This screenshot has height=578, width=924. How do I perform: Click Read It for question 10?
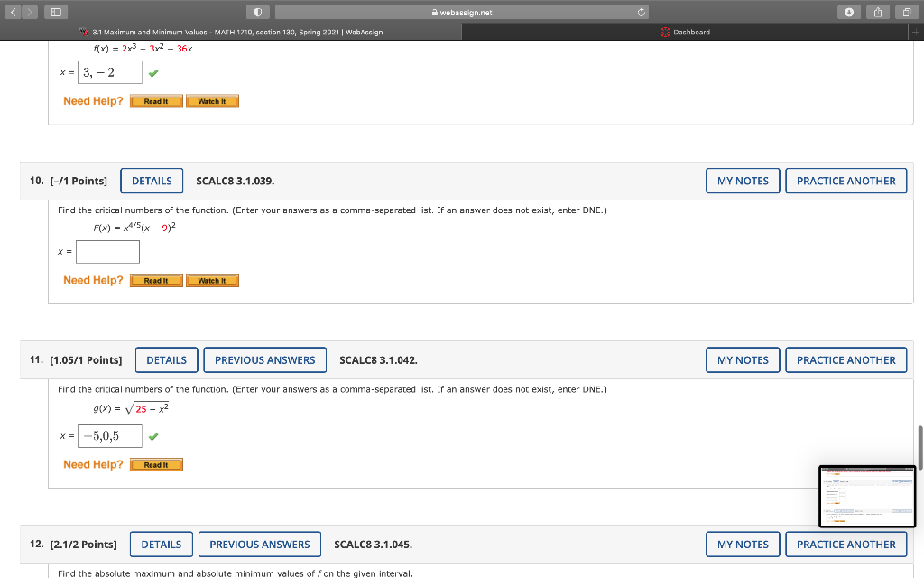(x=155, y=280)
